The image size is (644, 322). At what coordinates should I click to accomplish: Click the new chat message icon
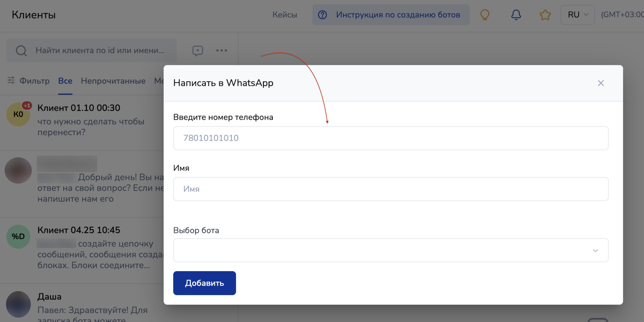pyautogui.click(x=197, y=50)
